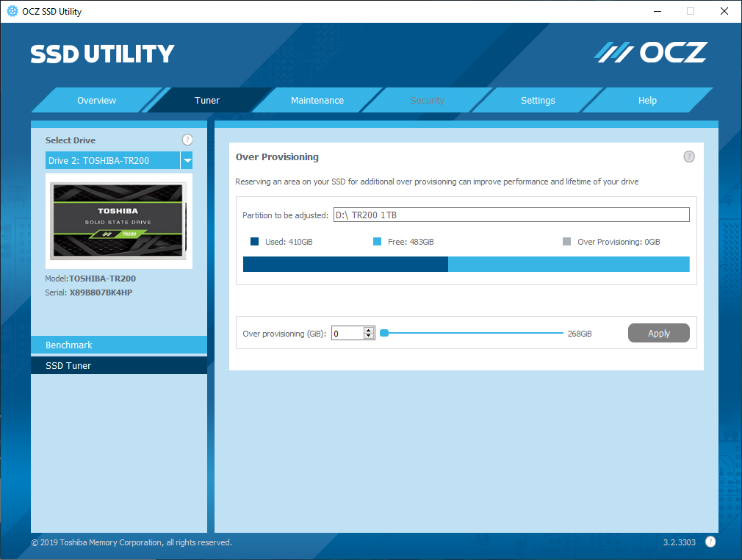Open the drive selection combo box
Image resolution: width=742 pixels, height=560 pixels.
[x=113, y=160]
